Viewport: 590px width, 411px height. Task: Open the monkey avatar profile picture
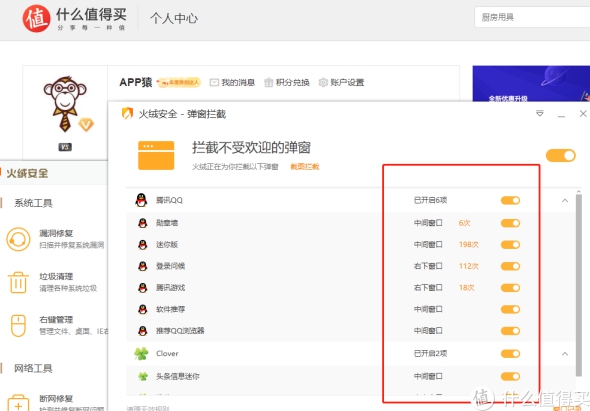point(65,104)
